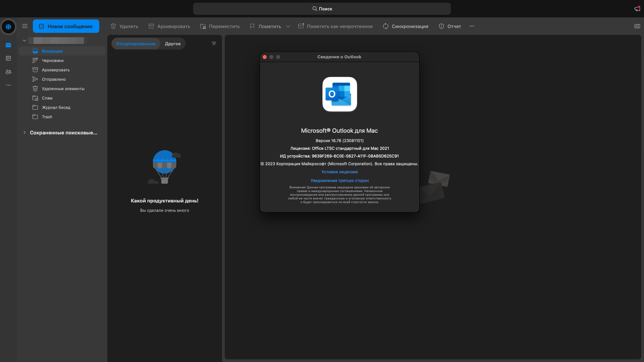The height and width of the screenshot is (362, 644).
Task: Click the Синхронизация sync toolbar button
Action: (406, 26)
